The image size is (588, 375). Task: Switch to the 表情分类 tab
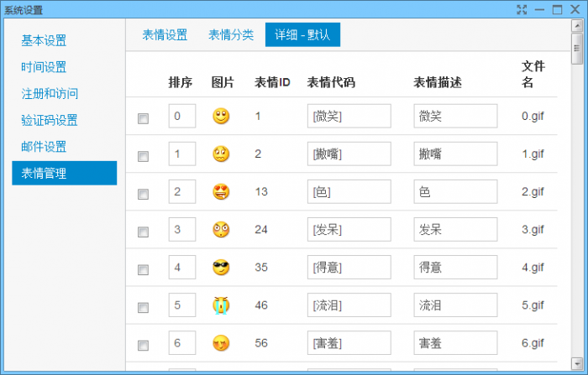pos(231,35)
